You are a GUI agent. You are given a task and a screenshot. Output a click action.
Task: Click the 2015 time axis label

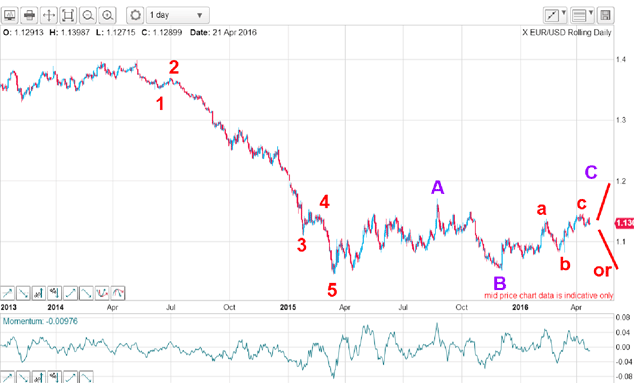(288, 307)
